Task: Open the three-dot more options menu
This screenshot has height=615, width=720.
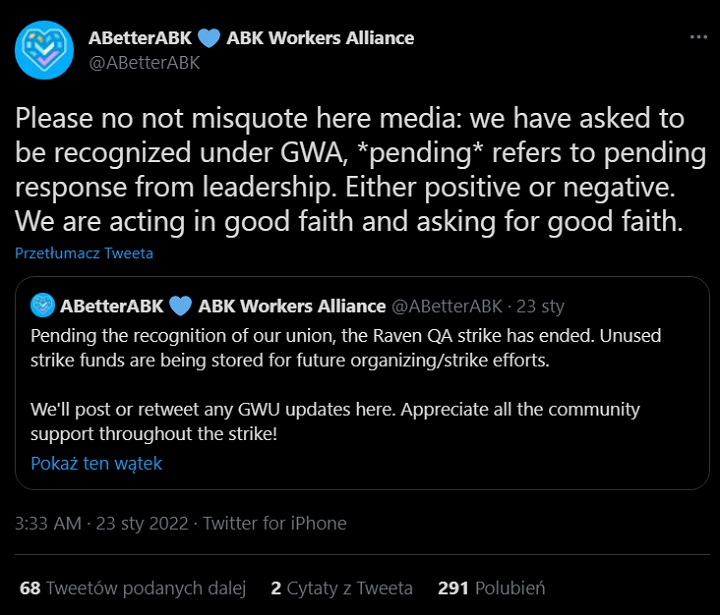Action: point(698,37)
